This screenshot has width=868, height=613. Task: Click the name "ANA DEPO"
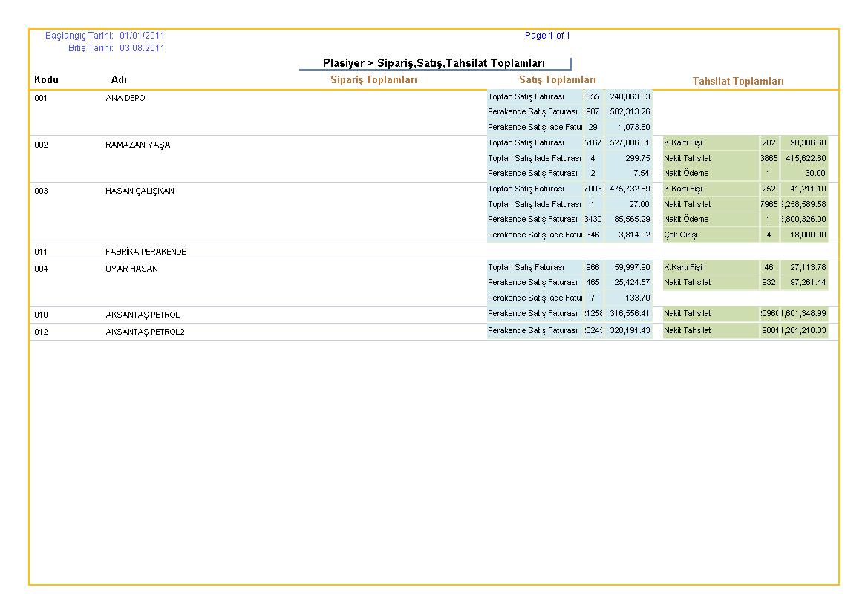click(x=125, y=98)
